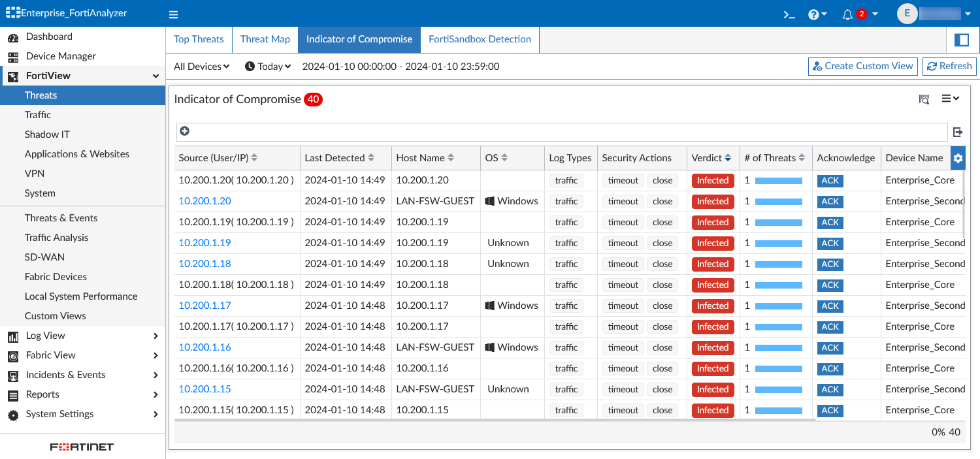The height and width of the screenshot is (459, 980).
Task: Open notifications via the bell icon
Action: tap(848, 13)
